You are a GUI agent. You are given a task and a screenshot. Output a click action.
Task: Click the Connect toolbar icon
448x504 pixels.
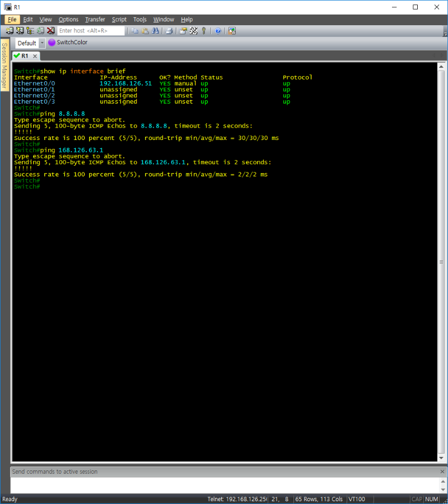[x=10, y=31]
